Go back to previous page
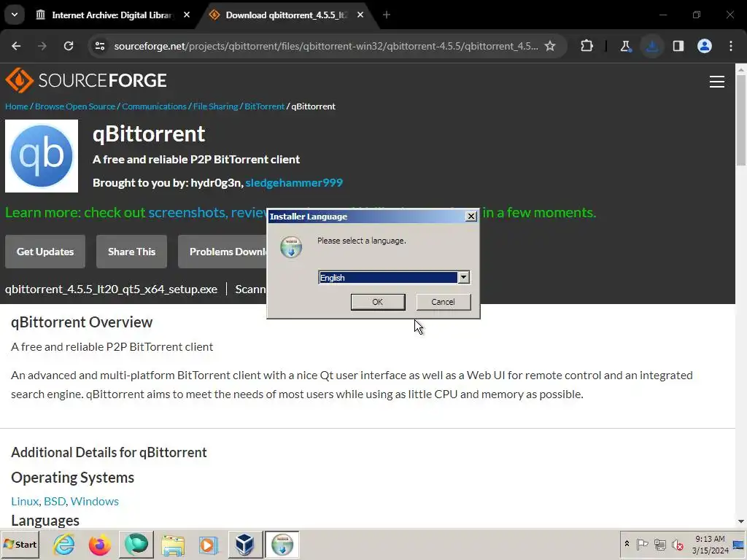Screen dimensions: 747x560 (16, 46)
